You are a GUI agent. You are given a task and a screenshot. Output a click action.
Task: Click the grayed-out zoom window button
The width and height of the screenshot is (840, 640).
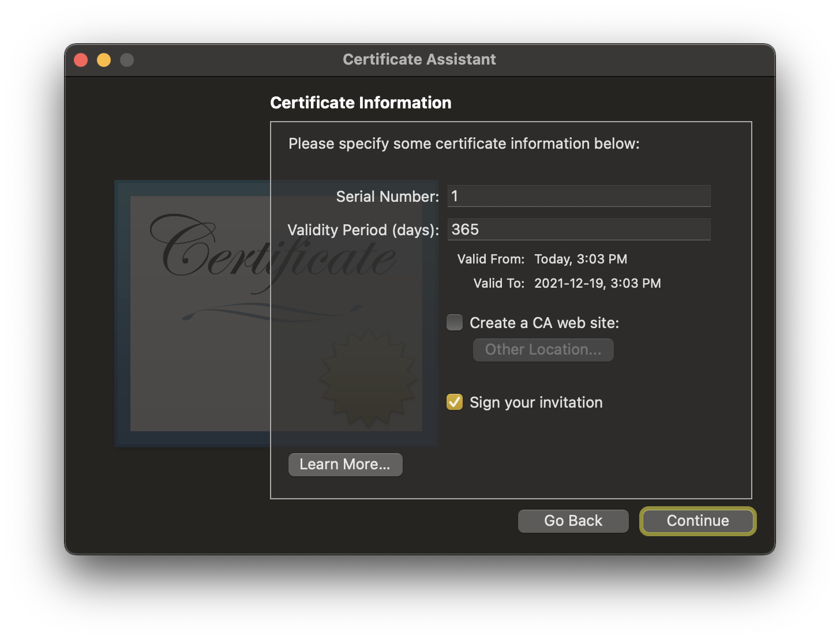point(127,60)
